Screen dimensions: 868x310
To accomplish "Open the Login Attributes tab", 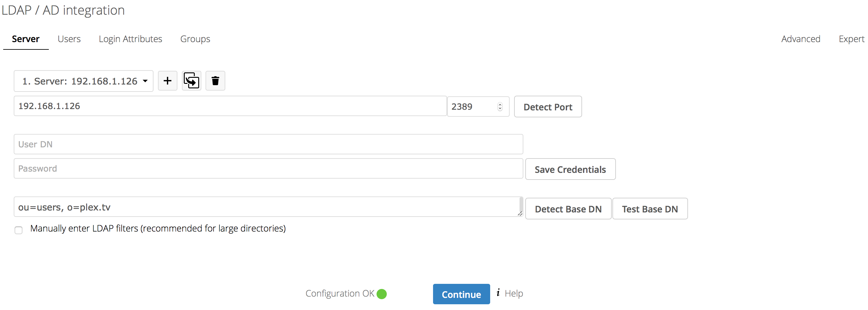I will (131, 39).
